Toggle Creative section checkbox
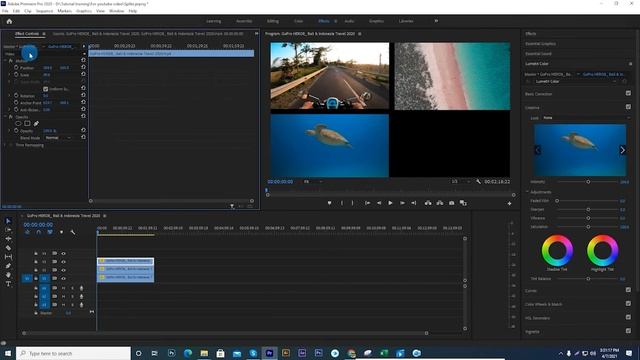640x360 pixels. 628,107
